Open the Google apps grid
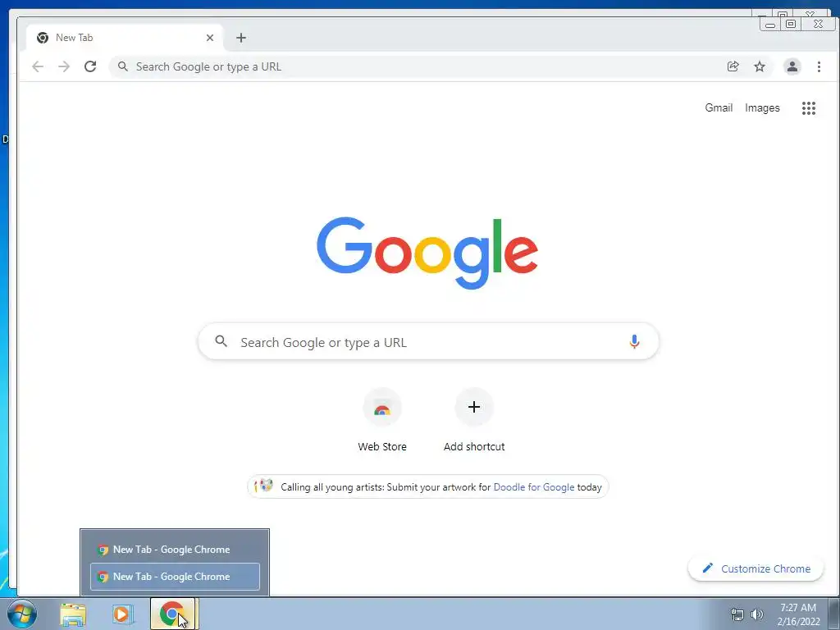The height and width of the screenshot is (630, 840). (808, 108)
